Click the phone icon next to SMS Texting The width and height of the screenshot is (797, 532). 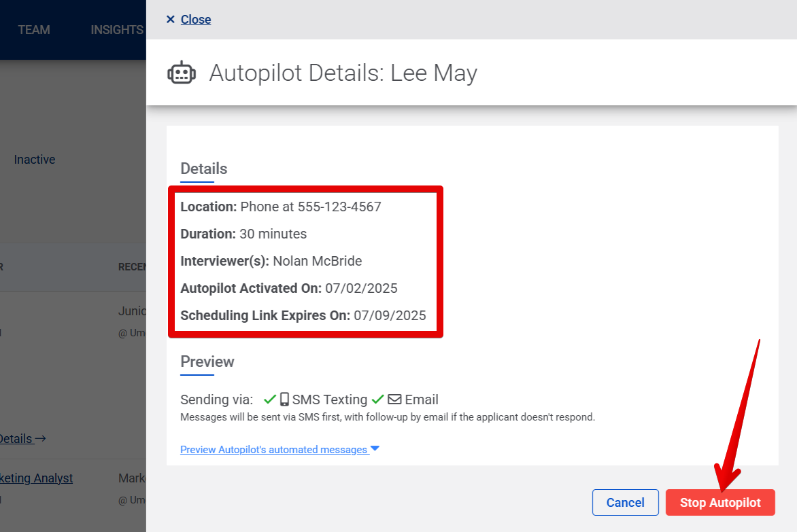point(286,399)
